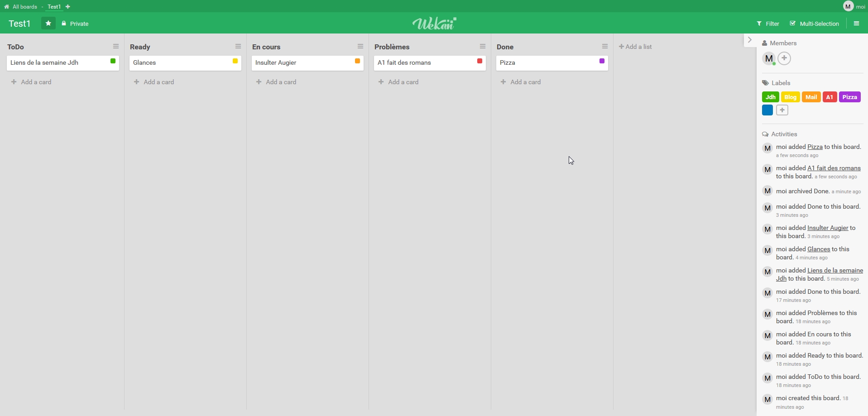This screenshot has height=416, width=868.
Task: Add a new label with the plus box
Action: [782, 110]
